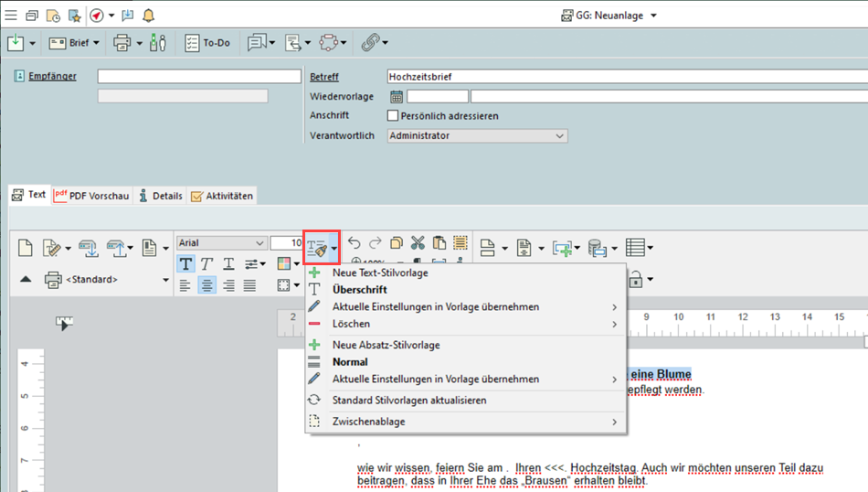Click the notification bell icon
The image size is (868, 492).
[x=148, y=15]
